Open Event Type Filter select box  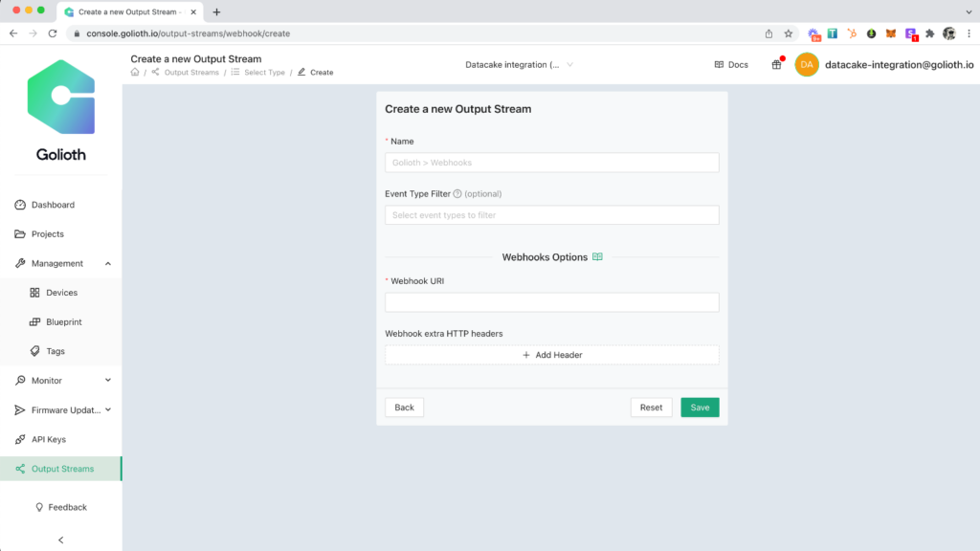click(x=551, y=215)
